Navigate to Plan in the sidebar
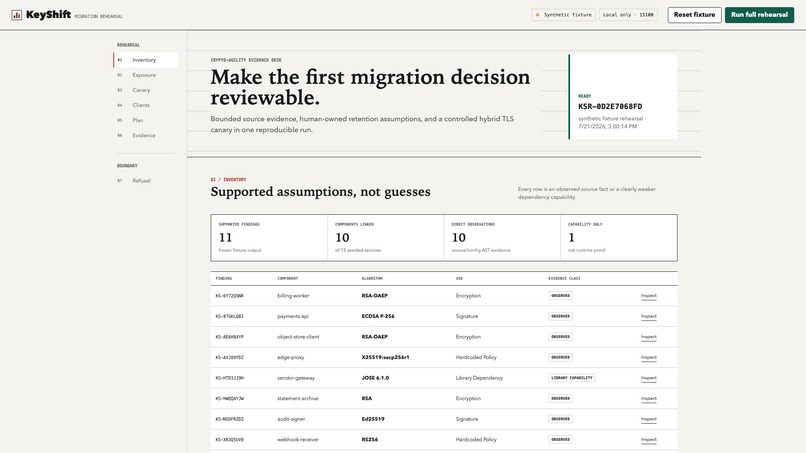Viewport: 806px width, 453px height. point(146,120)
